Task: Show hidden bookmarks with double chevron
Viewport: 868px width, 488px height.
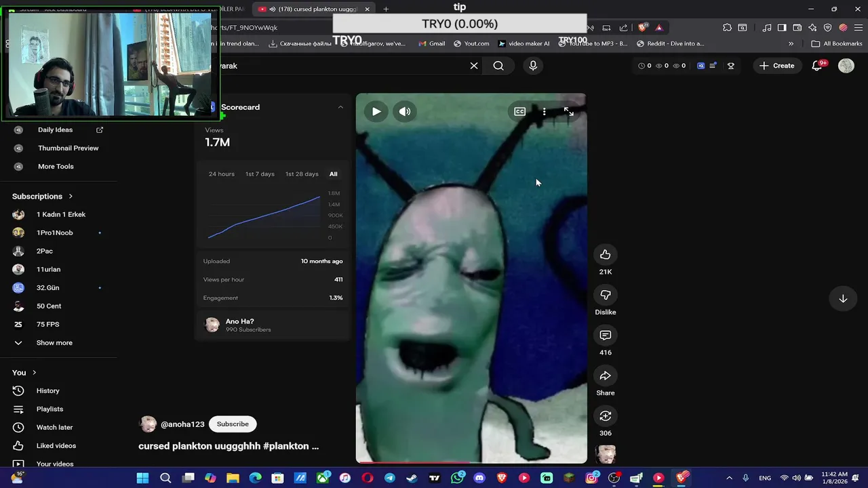Action: click(791, 43)
